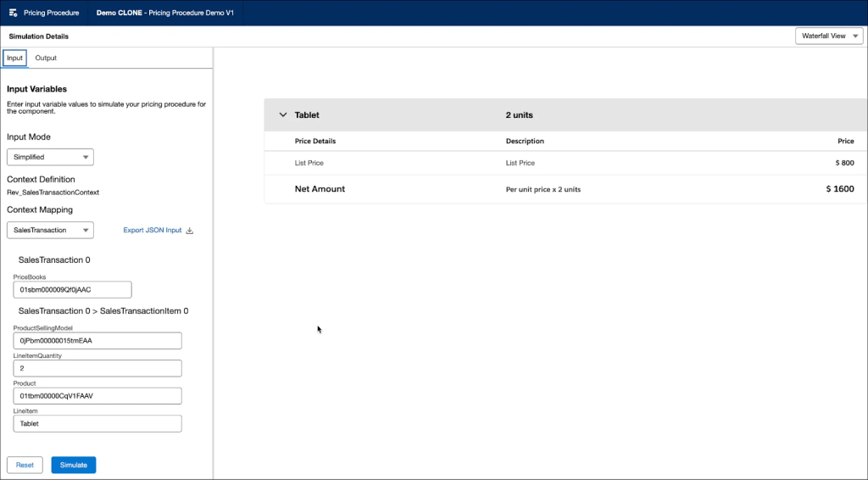This screenshot has height=480, width=868.
Task: Click the Export JSON Input link
Action: pos(153,231)
